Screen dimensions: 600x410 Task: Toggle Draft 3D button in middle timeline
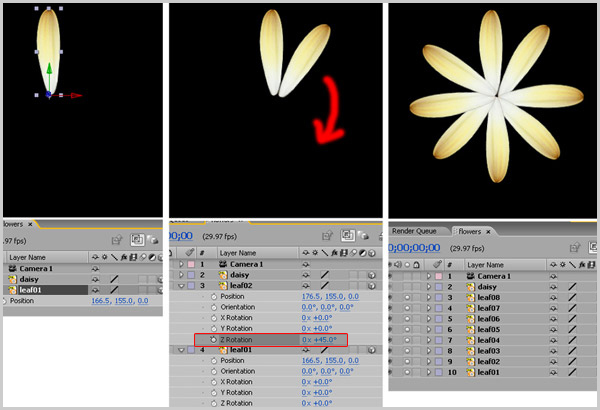(363, 236)
